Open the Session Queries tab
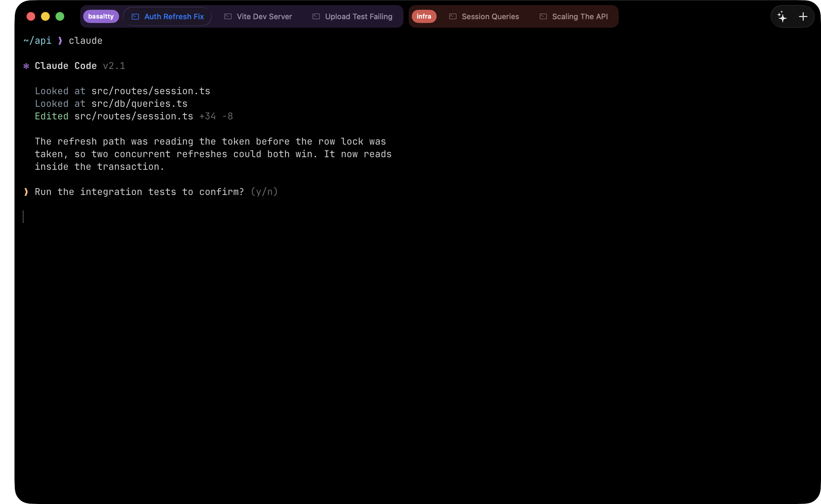This screenshot has width=821, height=504. click(484, 16)
